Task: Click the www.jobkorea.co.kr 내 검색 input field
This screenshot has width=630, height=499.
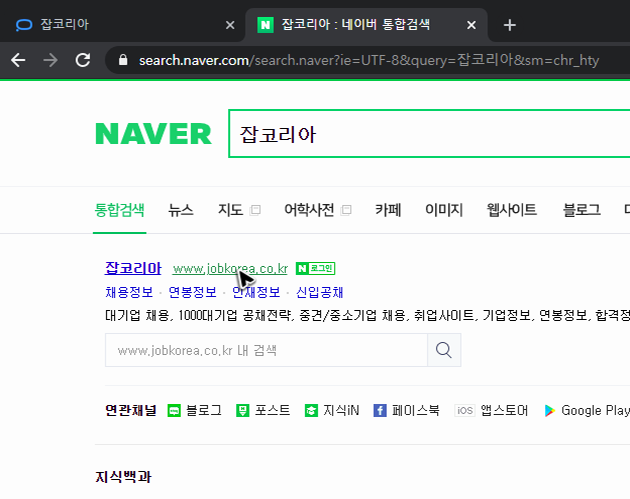Action: pos(266,350)
